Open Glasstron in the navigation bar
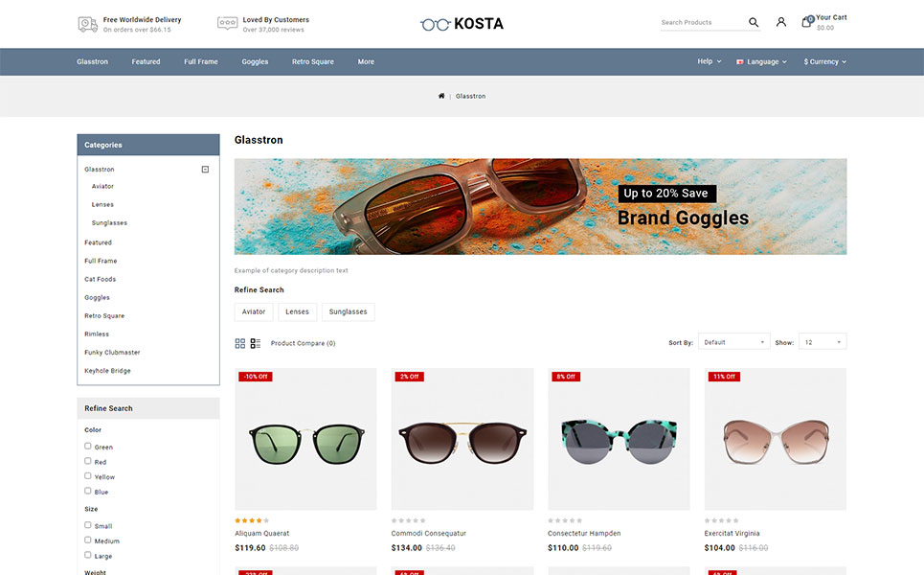924x575 pixels. coord(93,62)
